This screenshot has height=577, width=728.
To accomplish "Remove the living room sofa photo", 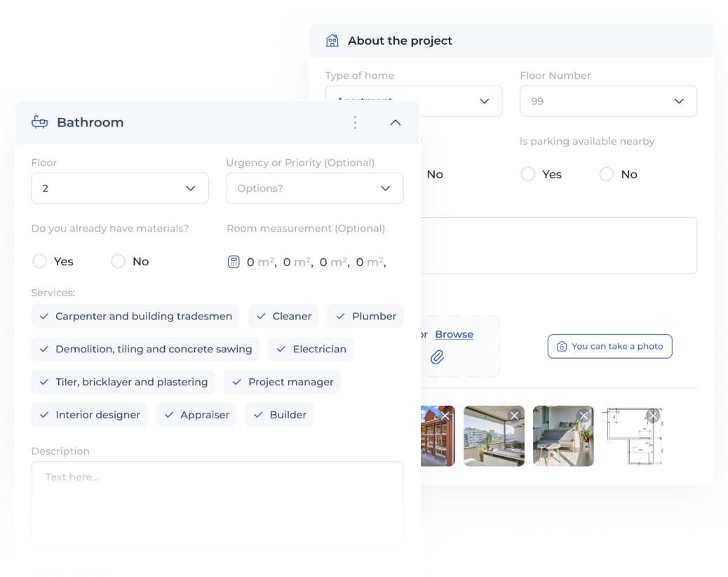I will tap(584, 416).
